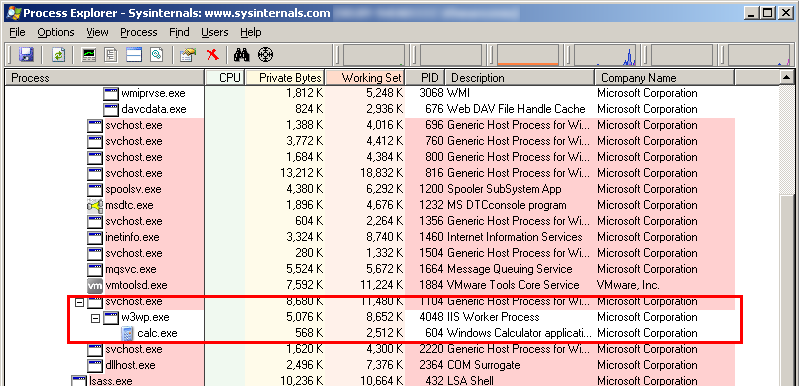The image size is (799, 386).
Task: Click the 'Web DAV File Handle Cache' description
Action: point(516,109)
